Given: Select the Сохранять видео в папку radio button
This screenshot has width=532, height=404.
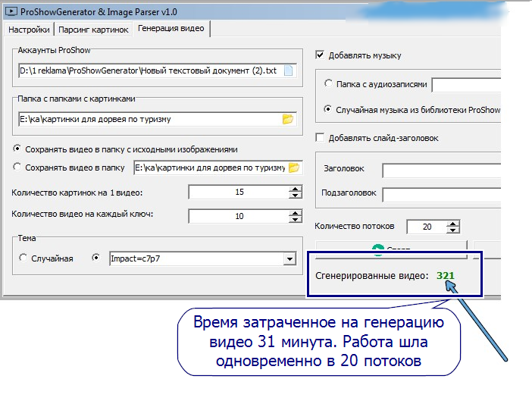Looking at the screenshot, I should (x=17, y=167).
